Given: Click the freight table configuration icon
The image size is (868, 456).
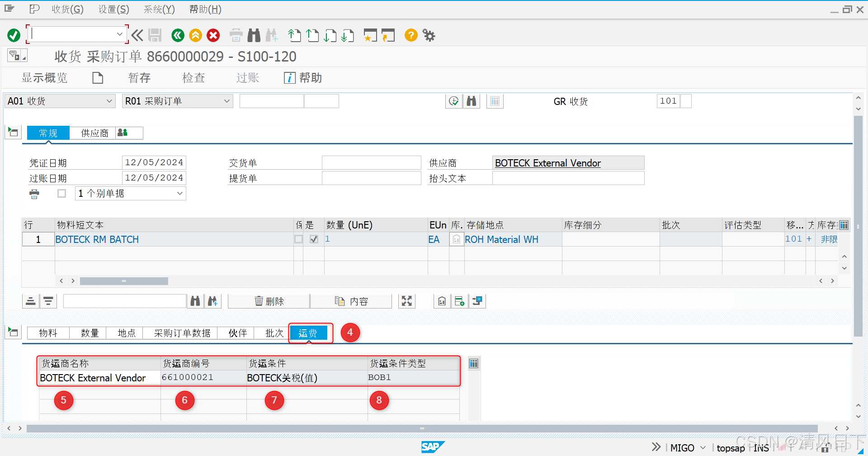Looking at the screenshot, I should coord(473,364).
